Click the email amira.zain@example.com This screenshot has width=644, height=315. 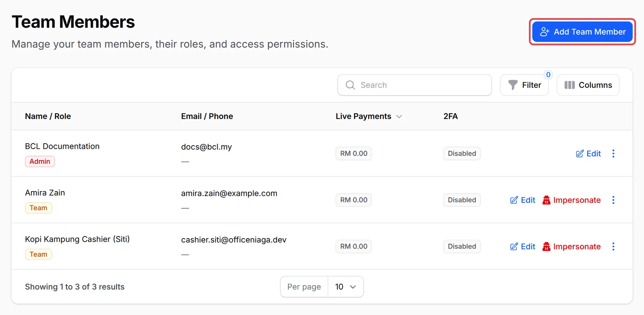(229, 193)
